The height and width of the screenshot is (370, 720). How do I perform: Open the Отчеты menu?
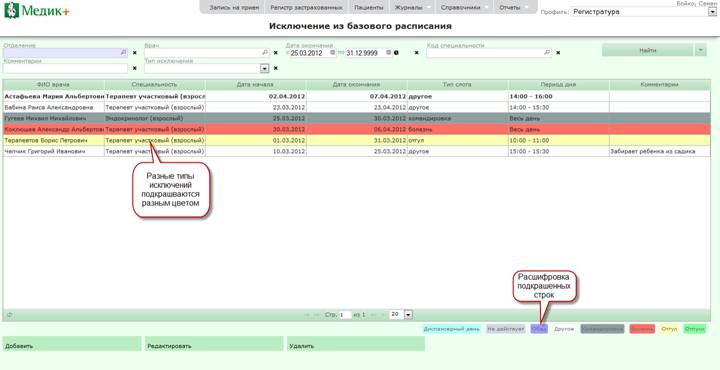point(514,7)
